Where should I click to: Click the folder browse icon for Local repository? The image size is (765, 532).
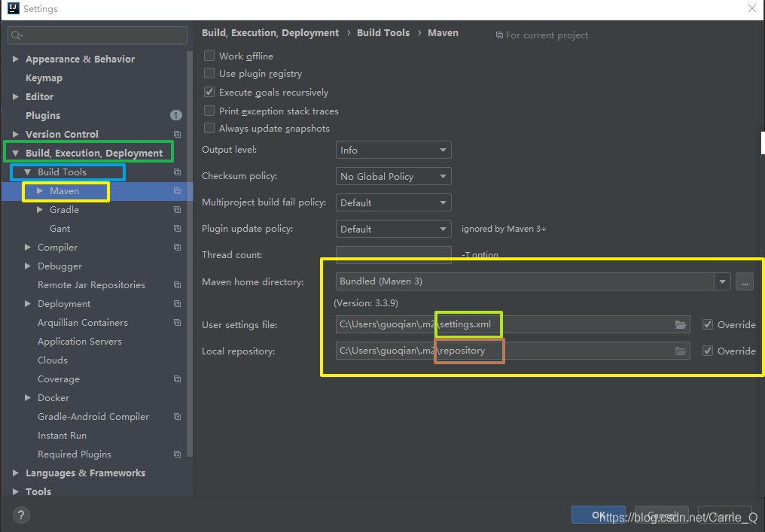pyautogui.click(x=681, y=351)
